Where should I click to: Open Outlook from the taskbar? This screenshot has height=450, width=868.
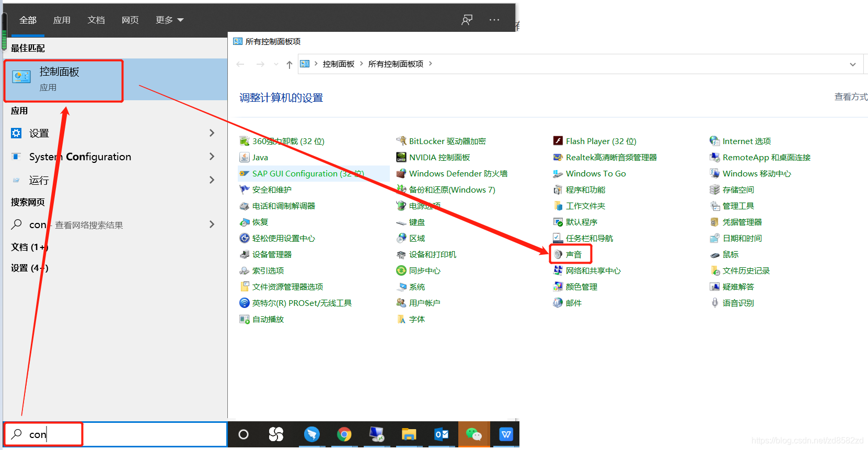[442, 434]
